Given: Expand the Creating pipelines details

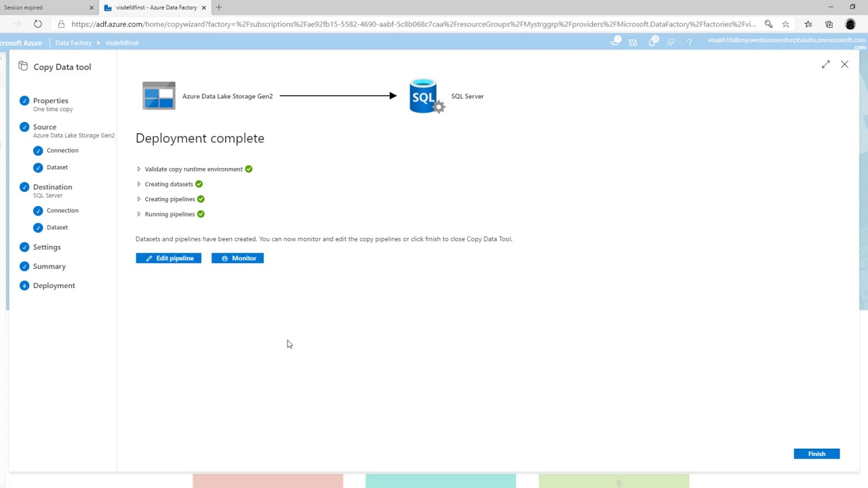Looking at the screenshot, I should (x=139, y=199).
